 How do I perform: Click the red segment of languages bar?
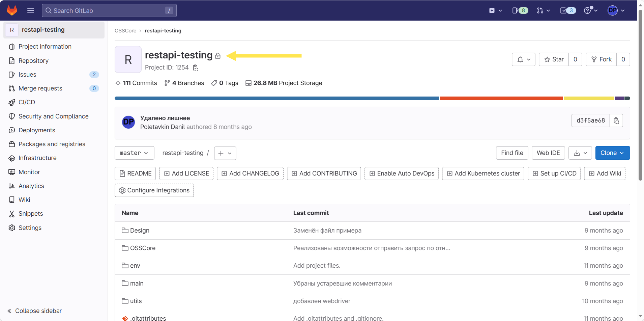pyautogui.click(x=501, y=98)
